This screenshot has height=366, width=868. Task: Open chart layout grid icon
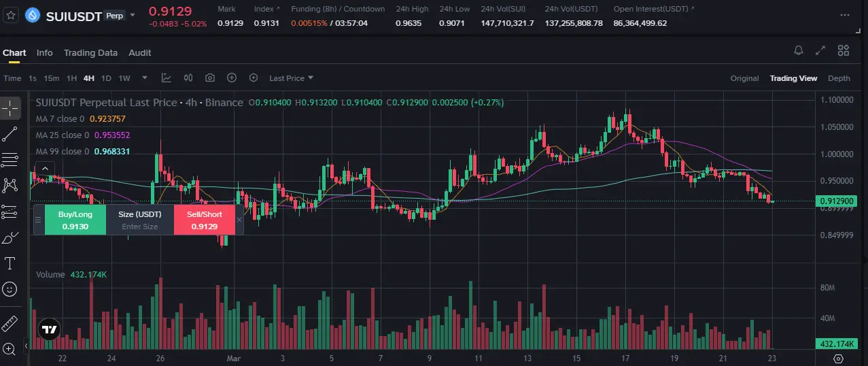coord(844,50)
